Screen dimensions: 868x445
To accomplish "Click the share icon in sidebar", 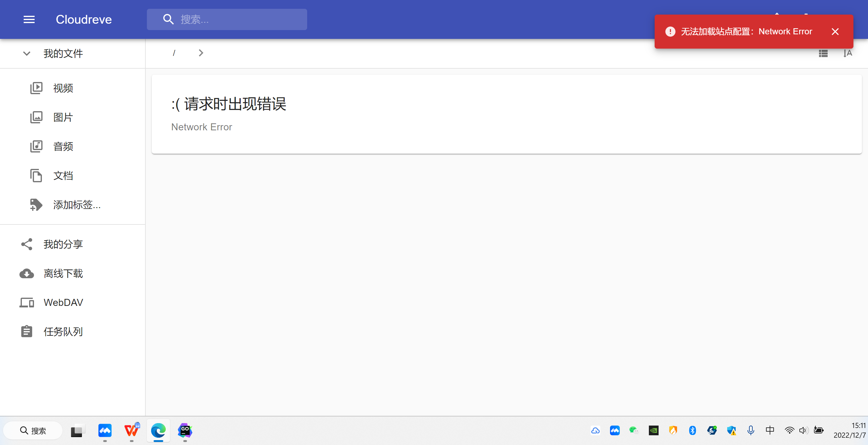I will pyautogui.click(x=27, y=244).
